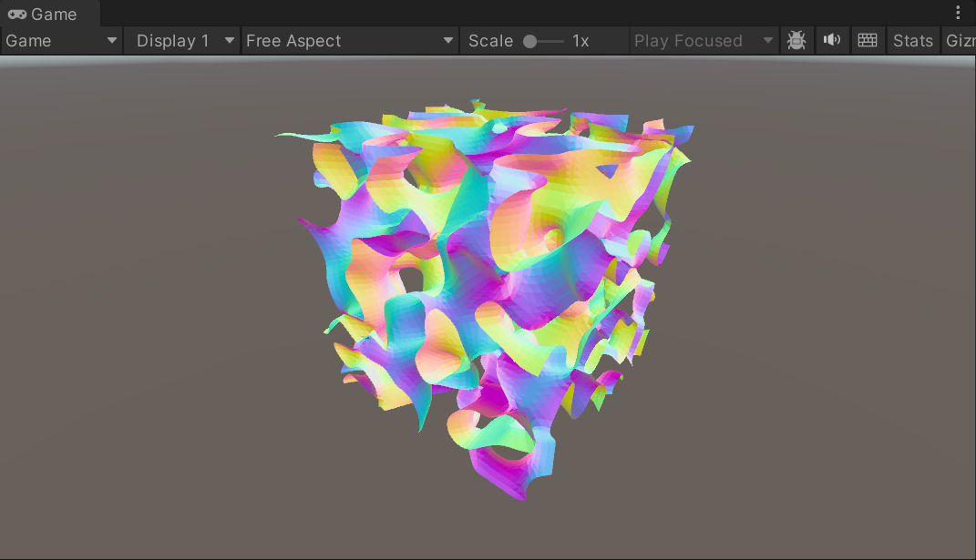Click the dropdown arrow on the Game selector
The image size is (976, 560).
pyautogui.click(x=112, y=40)
